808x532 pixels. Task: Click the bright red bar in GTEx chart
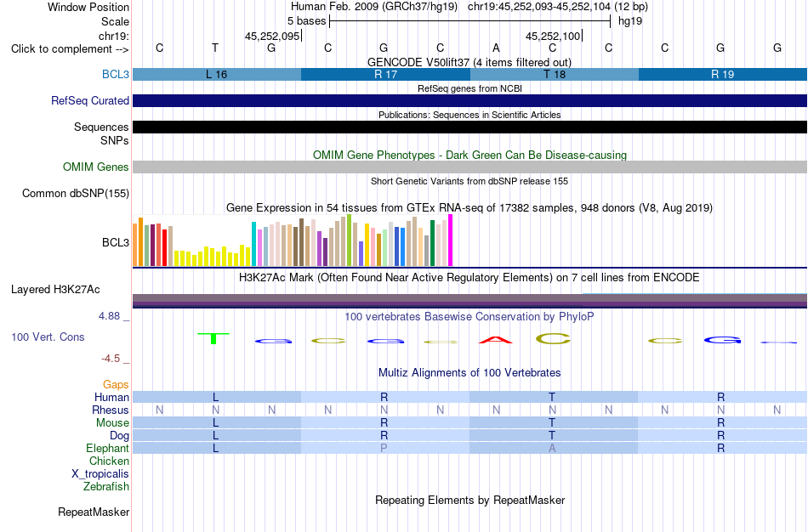164,247
